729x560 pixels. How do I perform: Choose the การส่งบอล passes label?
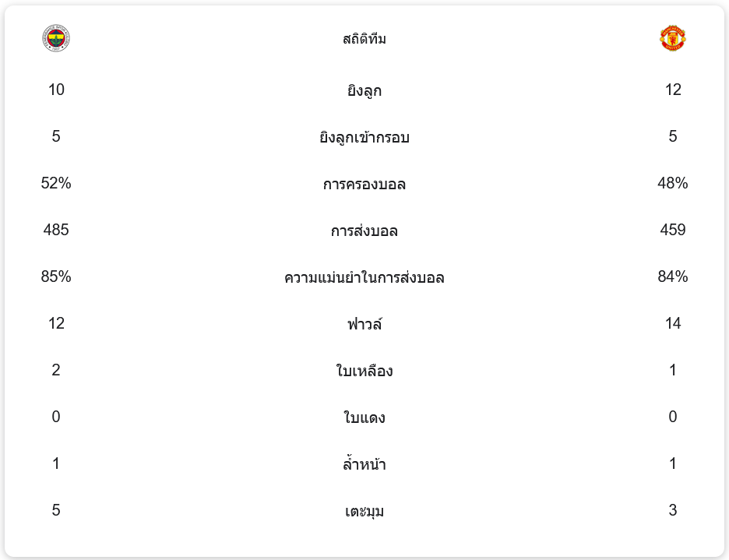coord(364,231)
